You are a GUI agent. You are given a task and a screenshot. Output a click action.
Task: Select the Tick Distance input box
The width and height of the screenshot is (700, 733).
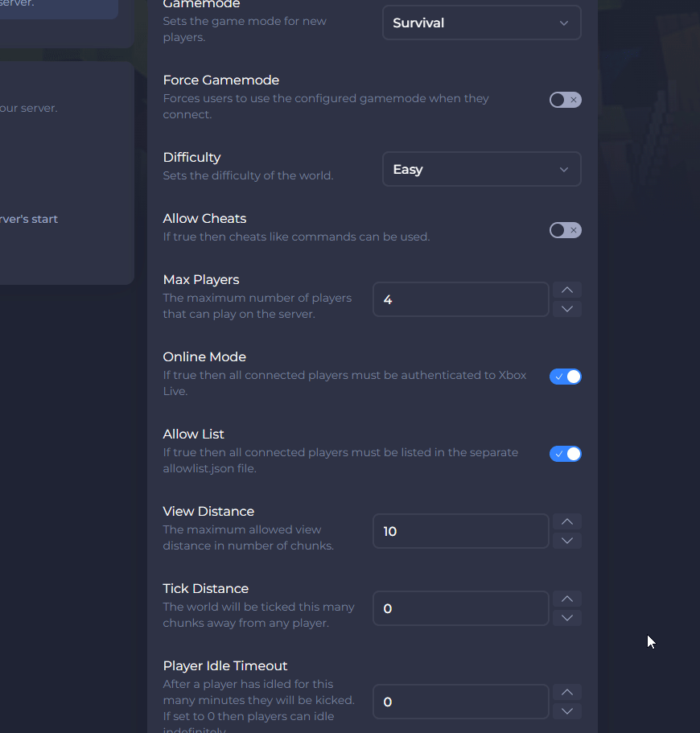[460, 608]
